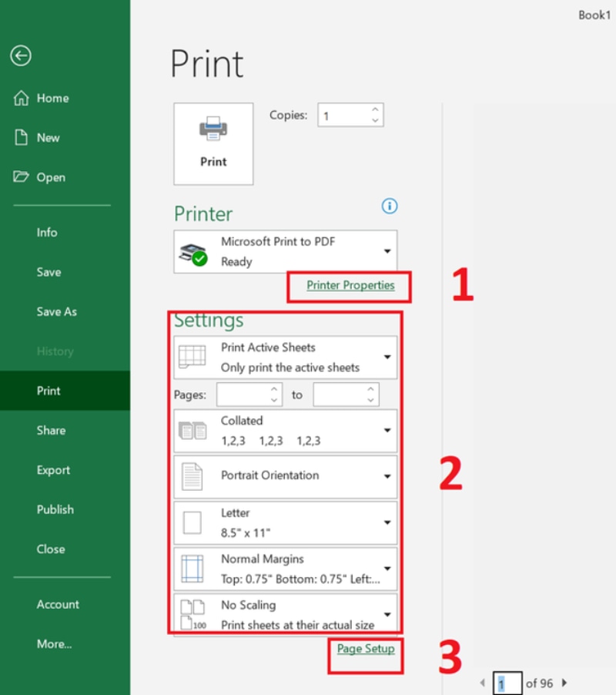Image resolution: width=616 pixels, height=695 pixels.
Task: Expand the Collated dropdown
Action: click(389, 430)
